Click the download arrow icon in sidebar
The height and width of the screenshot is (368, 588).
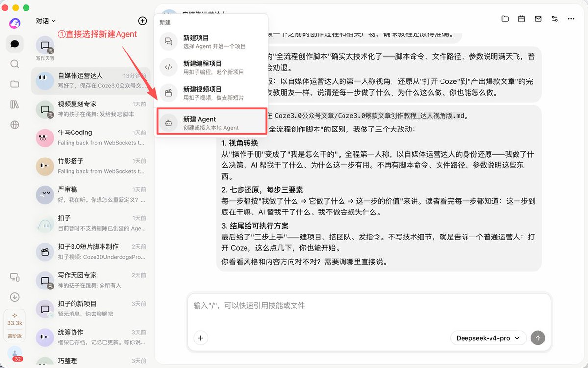pyautogui.click(x=15, y=297)
